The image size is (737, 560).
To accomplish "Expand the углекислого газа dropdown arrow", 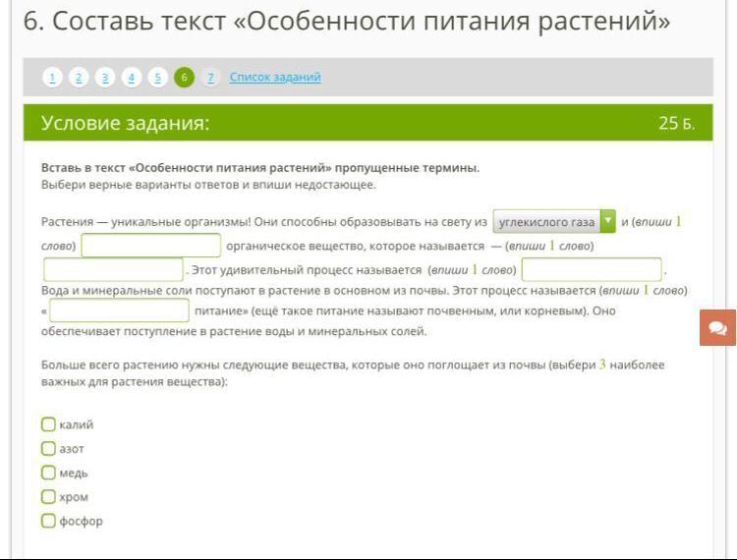I will point(607,222).
